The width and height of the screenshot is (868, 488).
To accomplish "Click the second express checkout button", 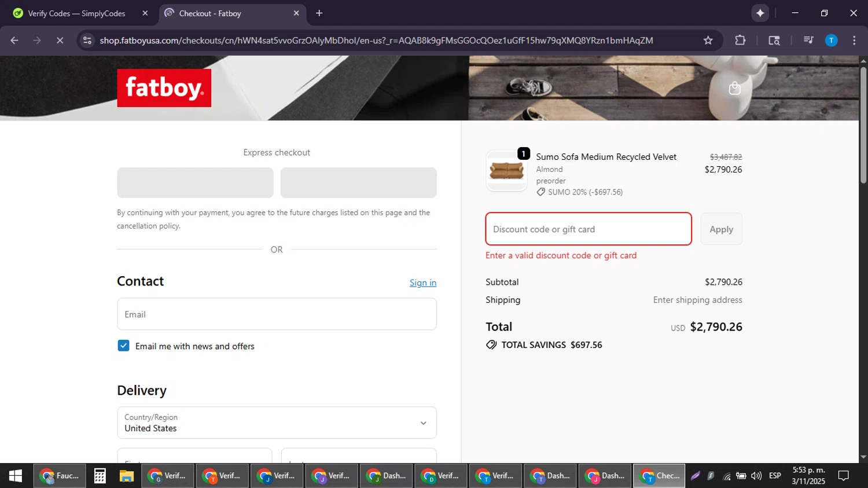I will (x=358, y=183).
